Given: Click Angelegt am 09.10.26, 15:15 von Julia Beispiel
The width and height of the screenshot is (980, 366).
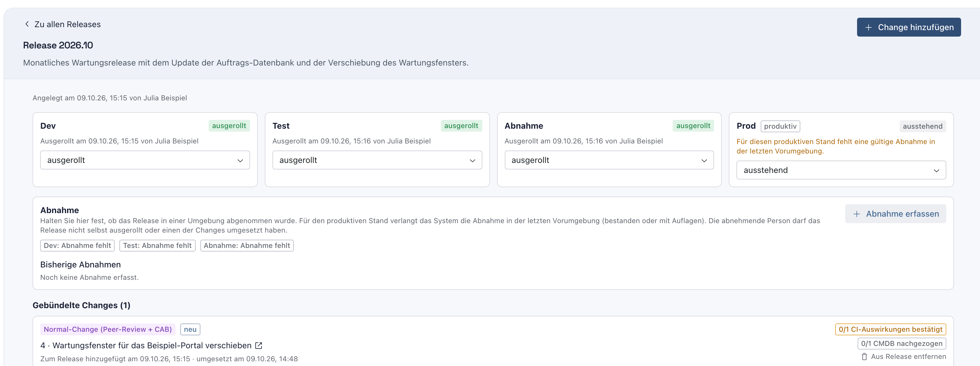Looking at the screenshot, I should (x=110, y=98).
